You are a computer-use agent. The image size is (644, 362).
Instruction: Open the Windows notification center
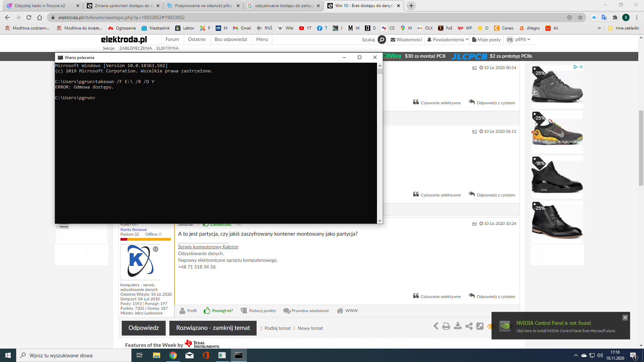(633, 356)
